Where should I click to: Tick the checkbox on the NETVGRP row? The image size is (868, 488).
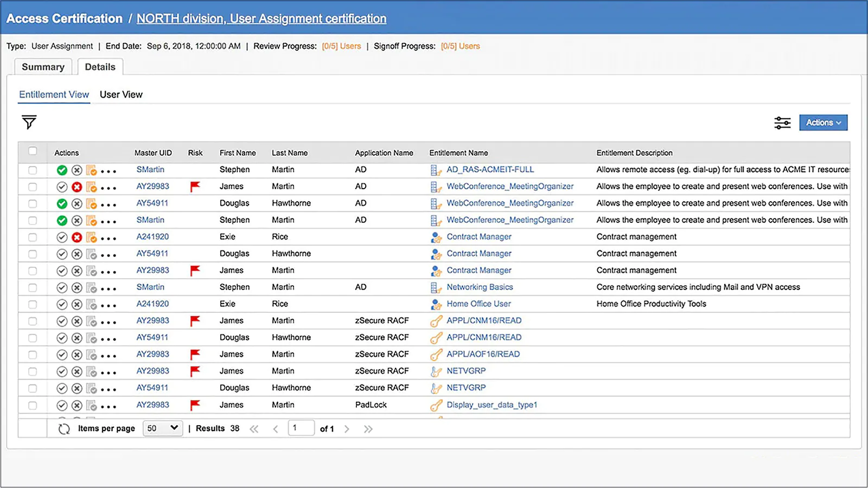[32, 371]
